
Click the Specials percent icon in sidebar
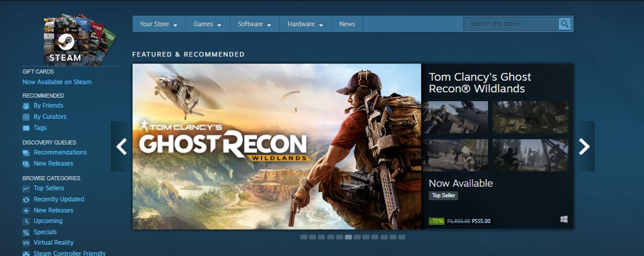pos(26,232)
